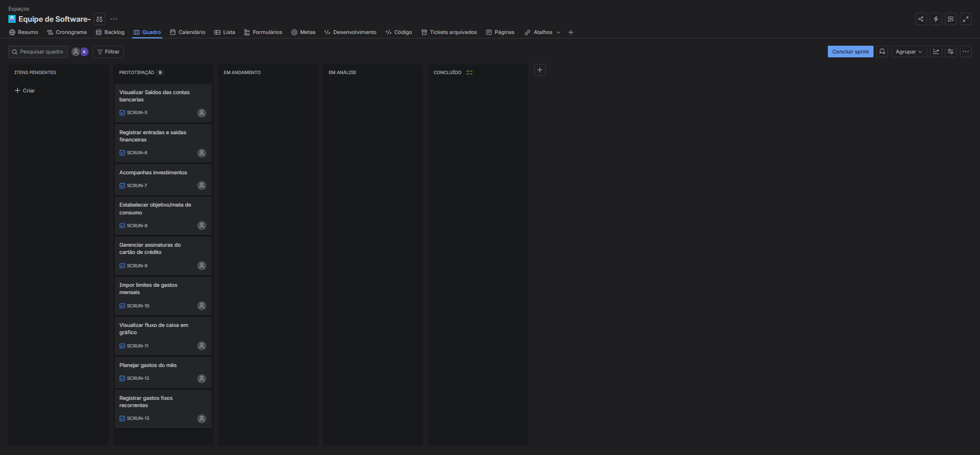The image size is (980, 455).
Task: Open the automation lightning bolt icon
Action: point(936,19)
